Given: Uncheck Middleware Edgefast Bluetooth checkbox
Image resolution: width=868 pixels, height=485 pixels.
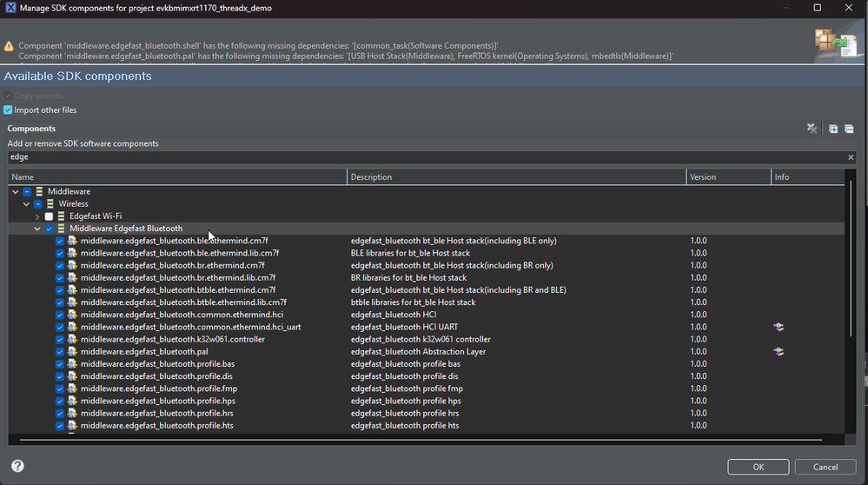Looking at the screenshot, I should pos(49,229).
